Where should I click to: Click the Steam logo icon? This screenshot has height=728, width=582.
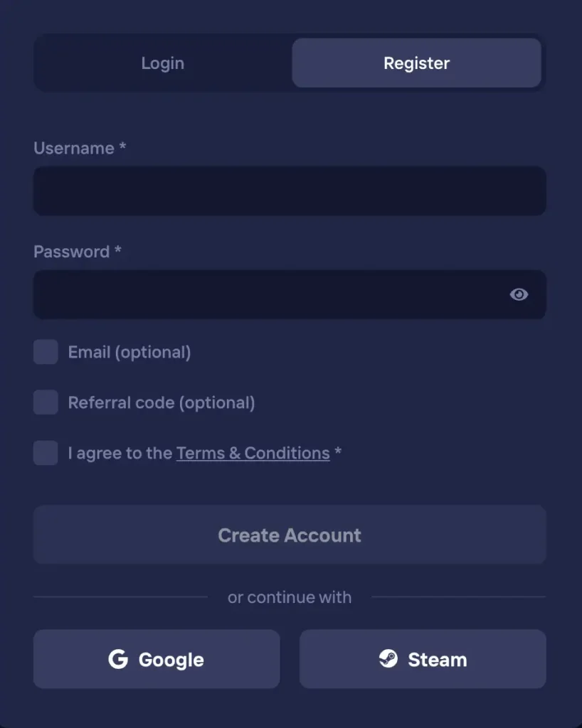[388, 658]
